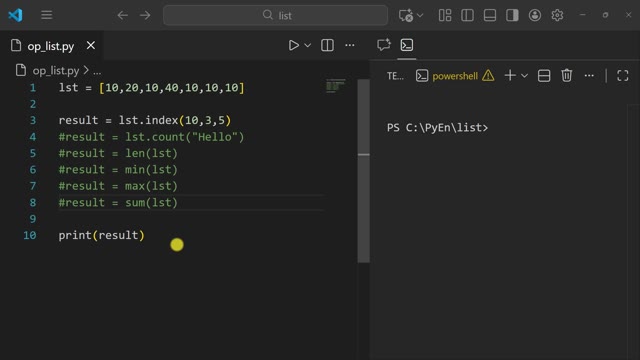
Task: Maximize the panel size icon
Action: pos(622,76)
